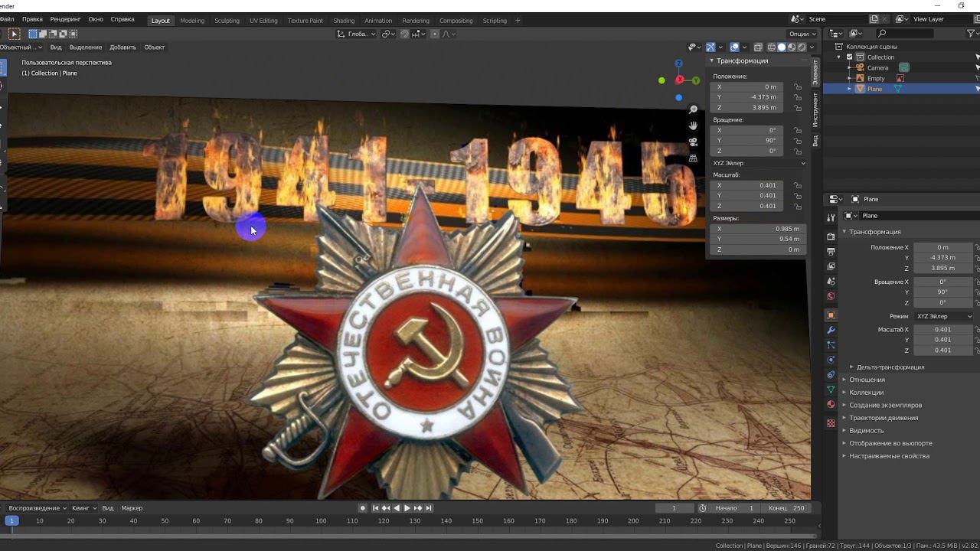Jump to the timeline's first frame button
Viewport: 980px width, 551px height.
(375, 508)
